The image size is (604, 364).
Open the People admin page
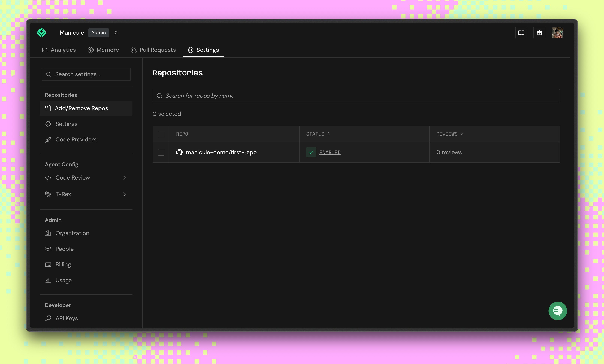tap(86, 249)
